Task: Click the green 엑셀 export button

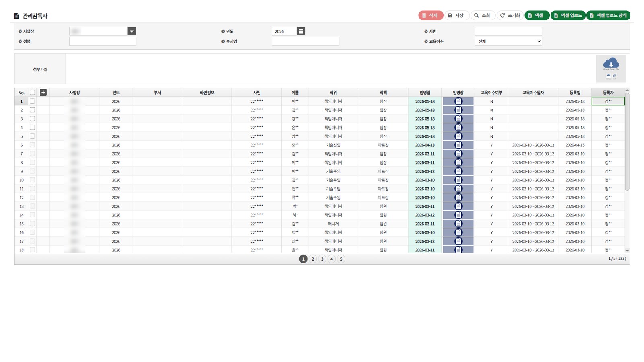Action: tap(537, 15)
